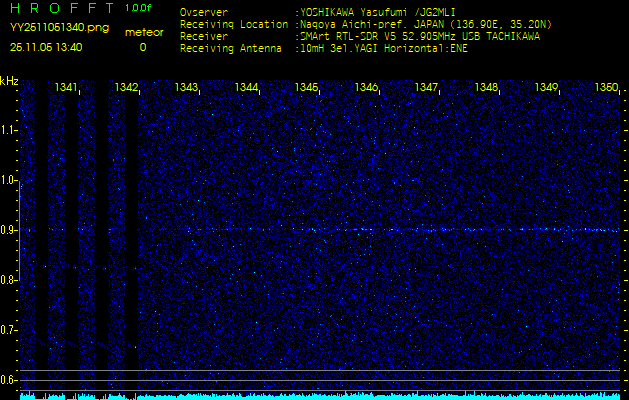Image resolution: width=629 pixels, height=400 pixels.
Task: Click the 1341 time marker
Action: 66,88
